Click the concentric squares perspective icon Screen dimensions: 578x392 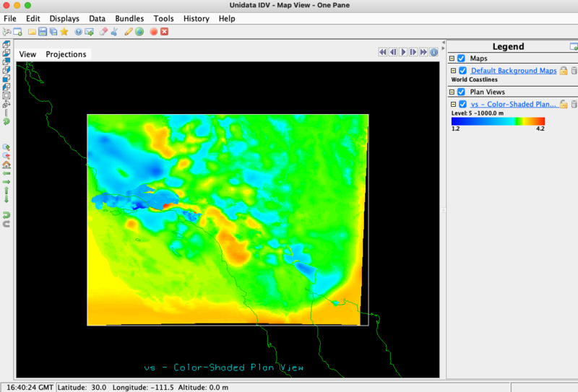click(7, 95)
